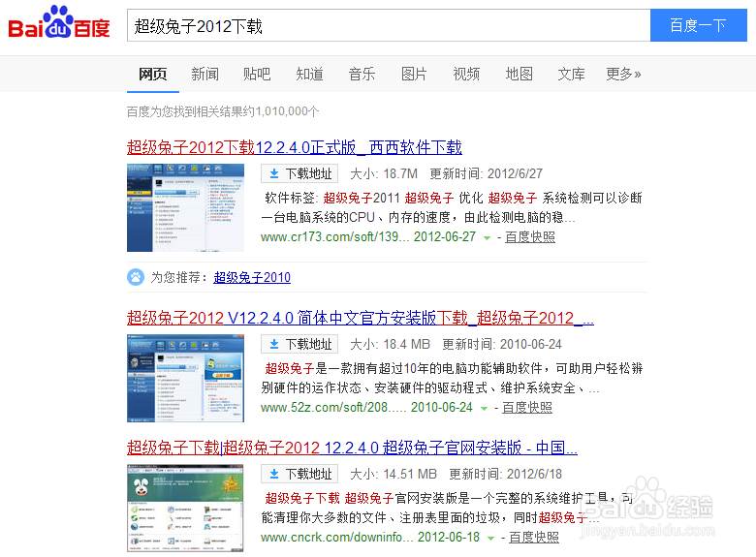Click 下载地址 button for the 18.7M result
This screenshot has width=756, height=557.
pos(299,173)
